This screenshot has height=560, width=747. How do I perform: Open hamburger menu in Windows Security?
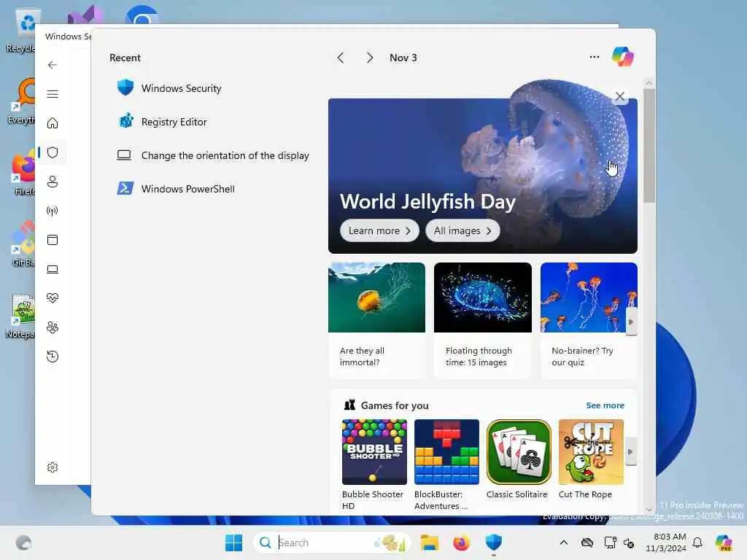click(x=53, y=94)
